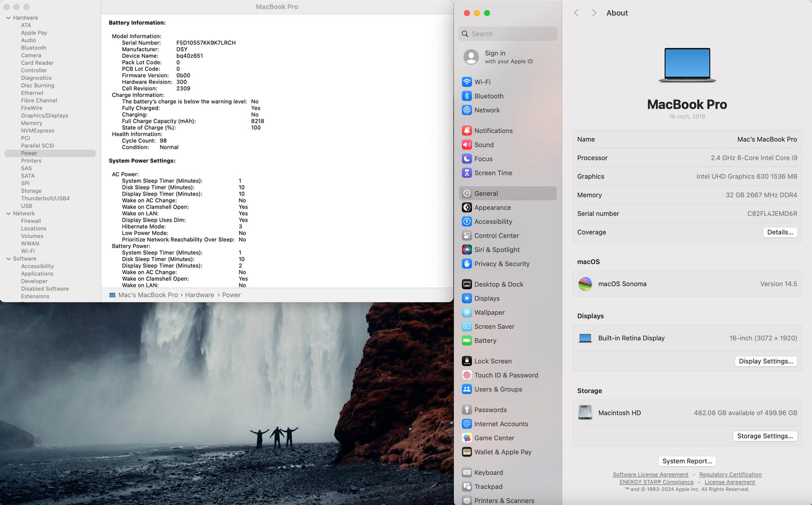Open the Software License Agreement link
The image size is (812, 505).
(x=650, y=475)
